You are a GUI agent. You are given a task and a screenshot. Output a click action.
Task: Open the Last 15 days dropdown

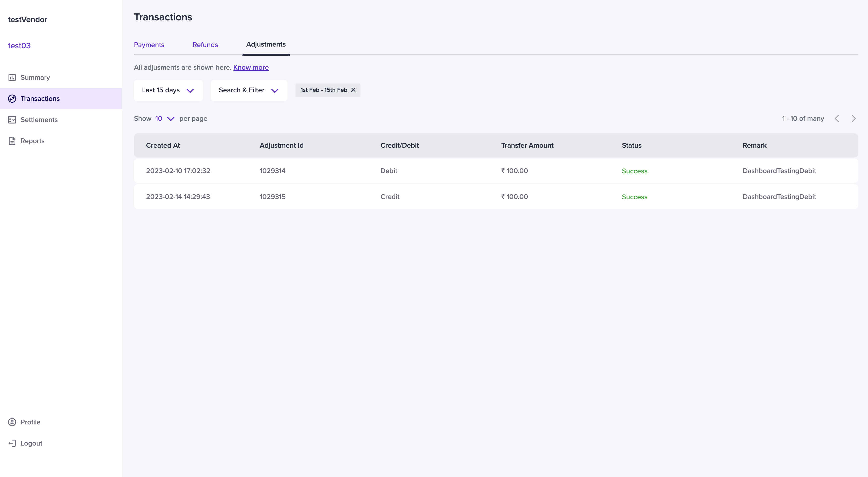click(168, 90)
